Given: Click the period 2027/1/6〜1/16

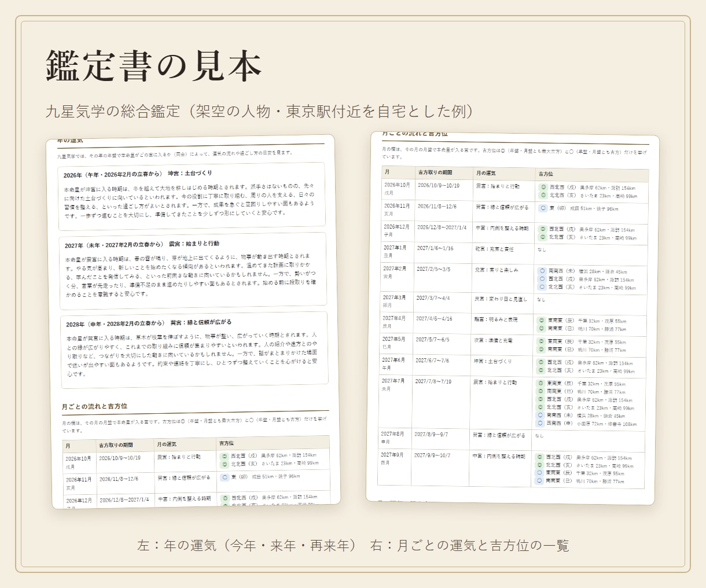Looking at the screenshot, I should click(x=435, y=248).
